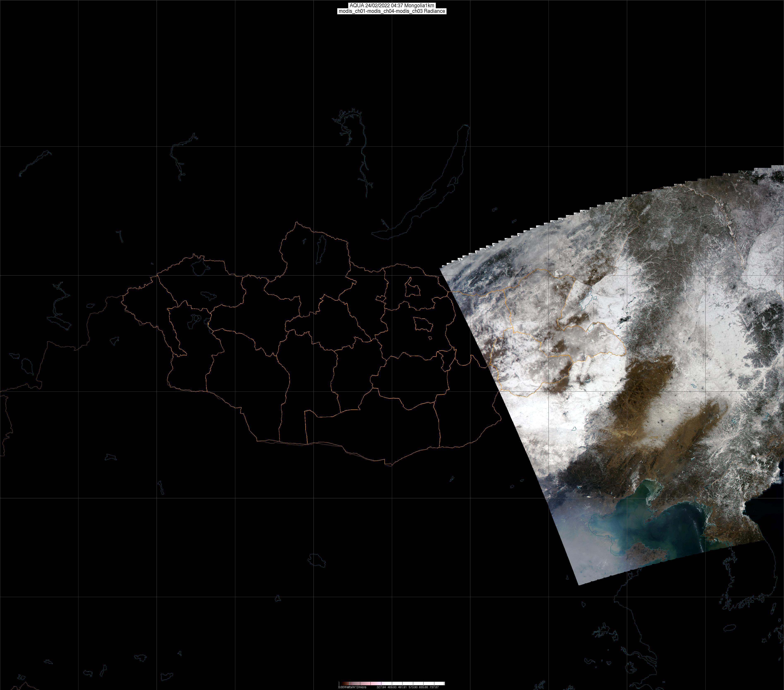Click the radiance color scale bar
Screen dimensions: 784x690
coord(392,683)
